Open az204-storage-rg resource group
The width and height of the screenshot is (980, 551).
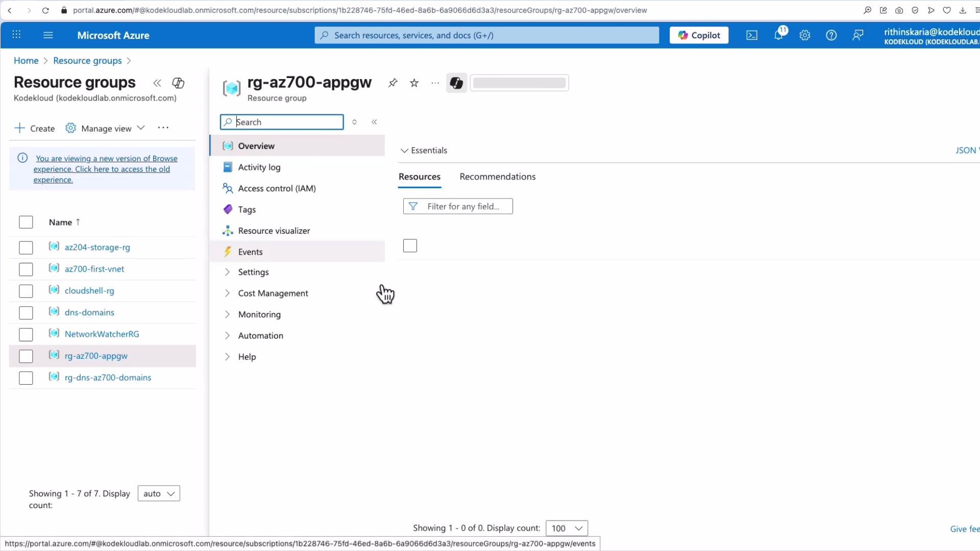pos(97,247)
